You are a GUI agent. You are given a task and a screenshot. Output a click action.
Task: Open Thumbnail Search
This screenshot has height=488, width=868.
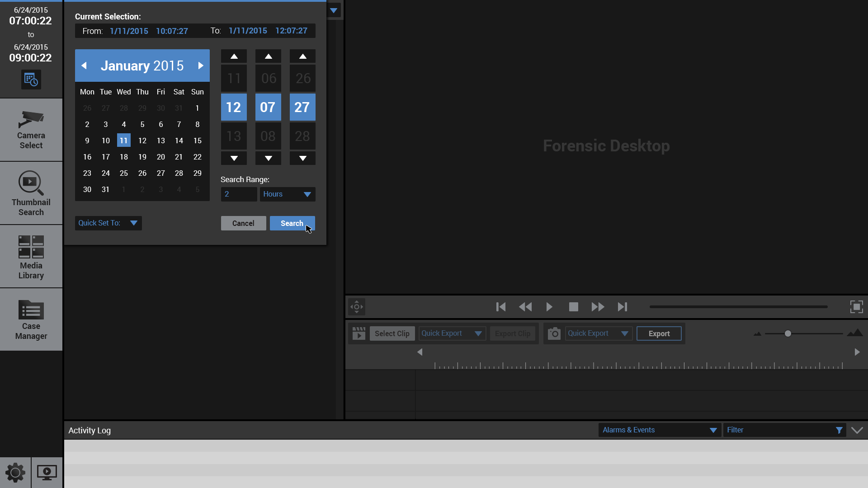[31, 193]
